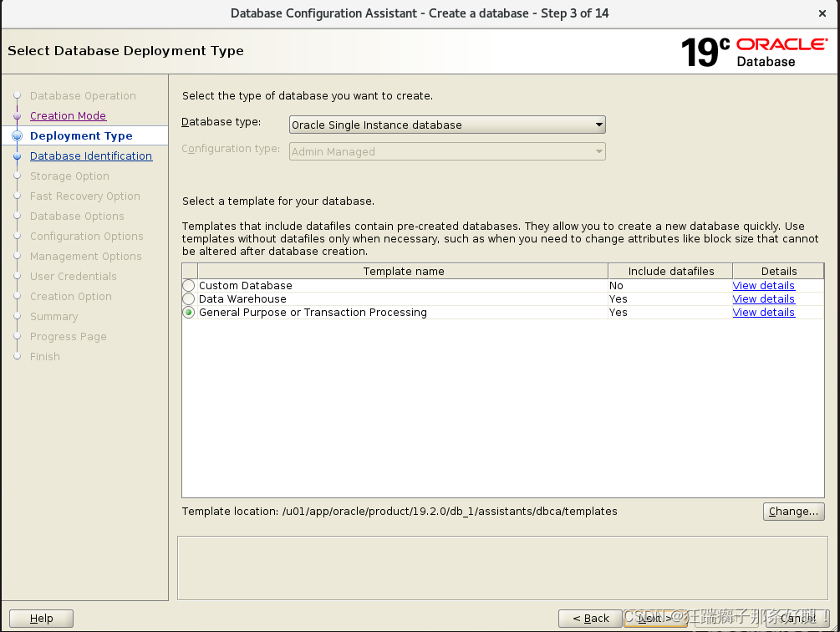Open Help for this wizard
This screenshot has width=840, height=632.
point(41,619)
